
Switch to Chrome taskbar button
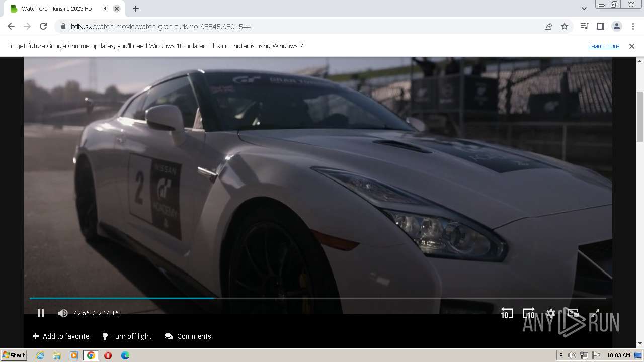coord(91,355)
